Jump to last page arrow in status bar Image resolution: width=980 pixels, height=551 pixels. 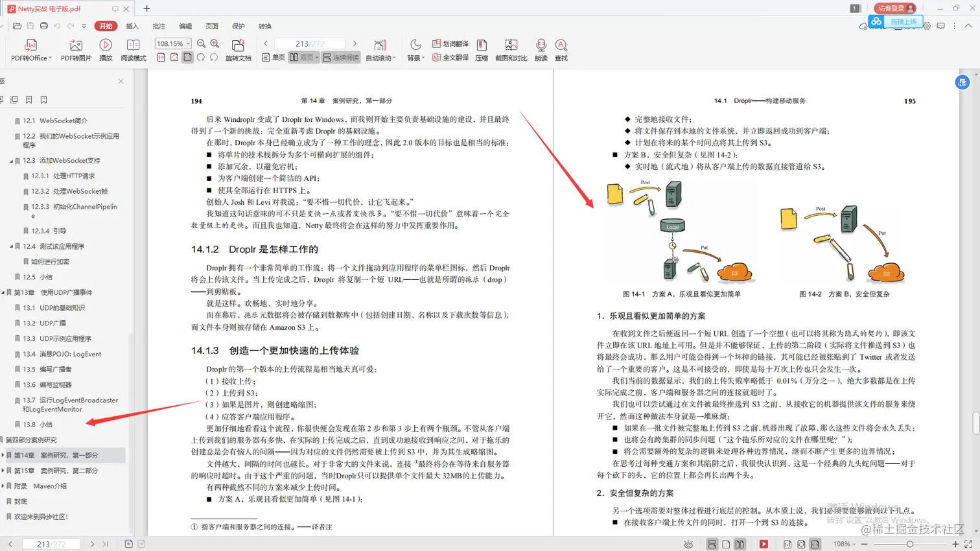click(105, 545)
